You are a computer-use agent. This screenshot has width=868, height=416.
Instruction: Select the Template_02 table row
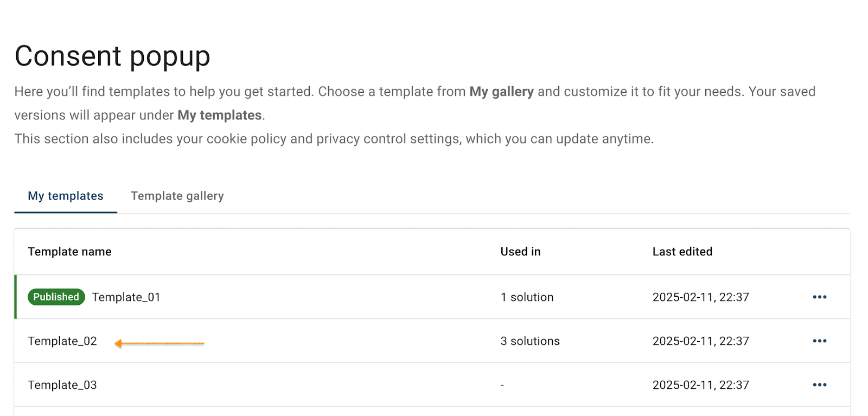pyautogui.click(x=325, y=341)
